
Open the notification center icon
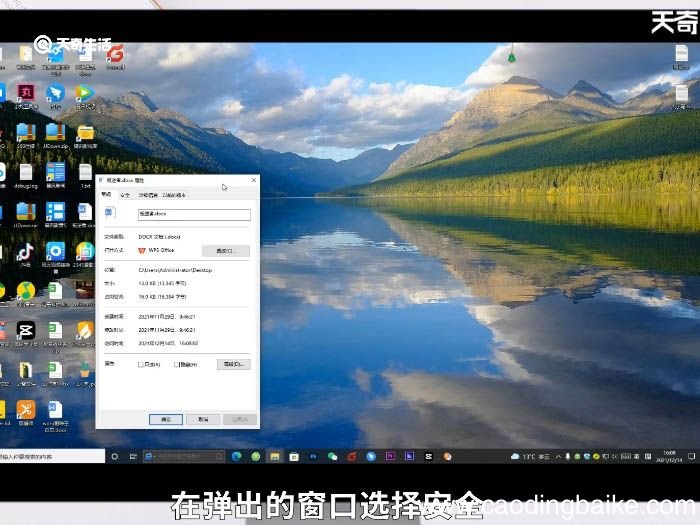click(x=691, y=456)
